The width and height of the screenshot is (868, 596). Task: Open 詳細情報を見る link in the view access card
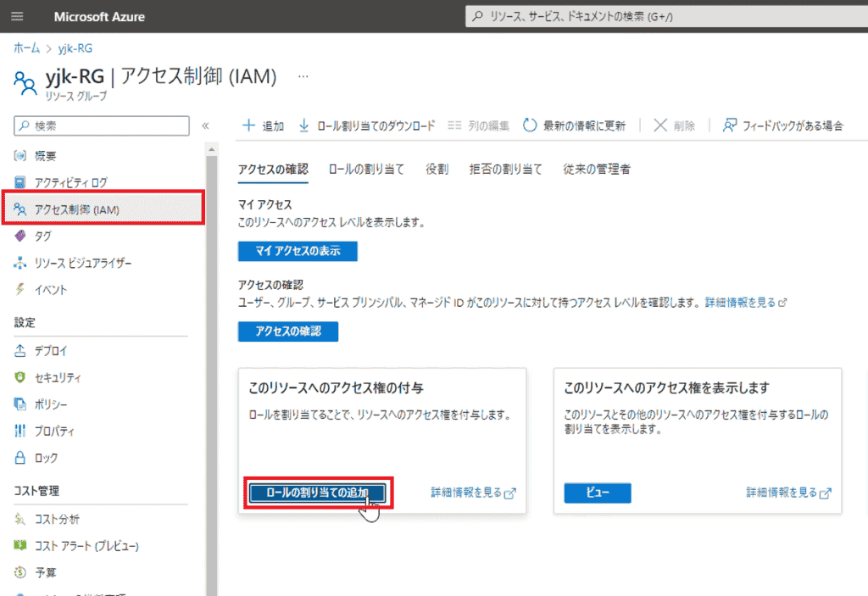(x=788, y=493)
